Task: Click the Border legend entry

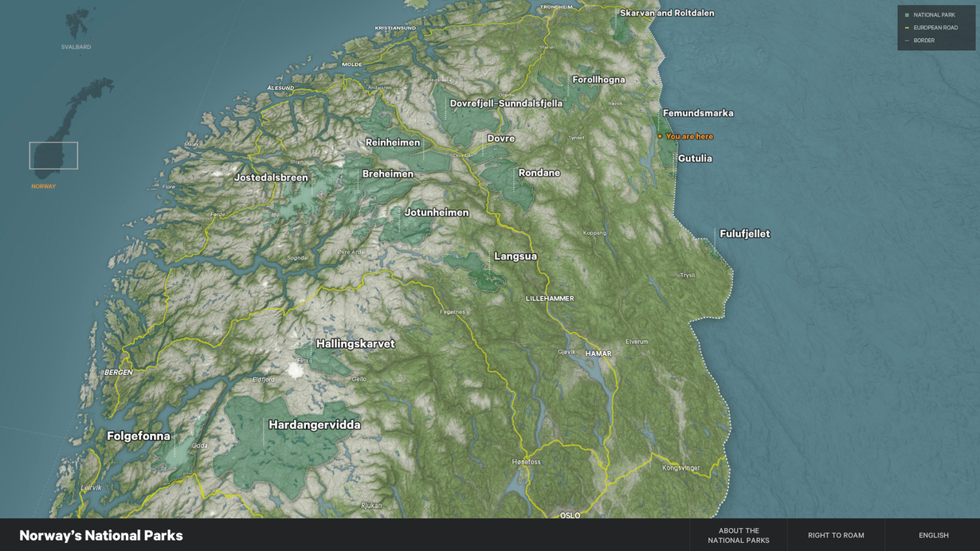Action: coord(923,41)
